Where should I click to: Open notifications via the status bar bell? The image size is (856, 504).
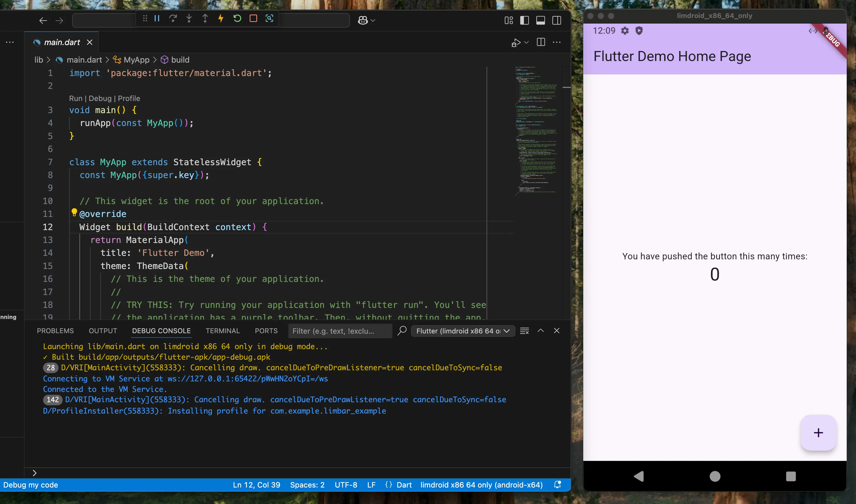coord(557,485)
